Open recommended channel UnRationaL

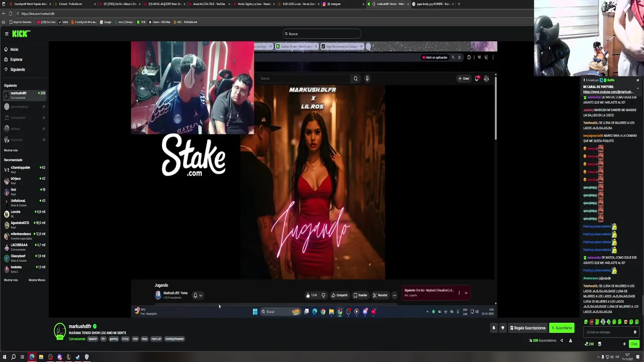(25, 202)
